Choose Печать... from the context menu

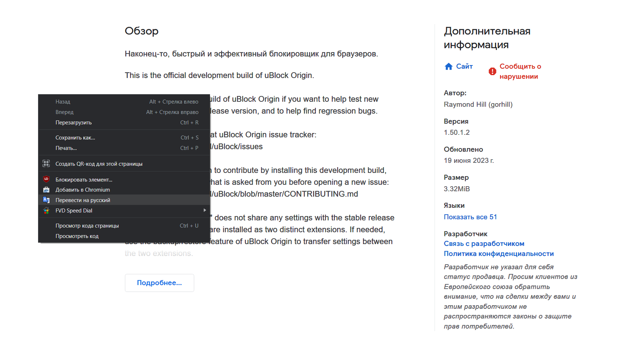[x=124, y=148]
